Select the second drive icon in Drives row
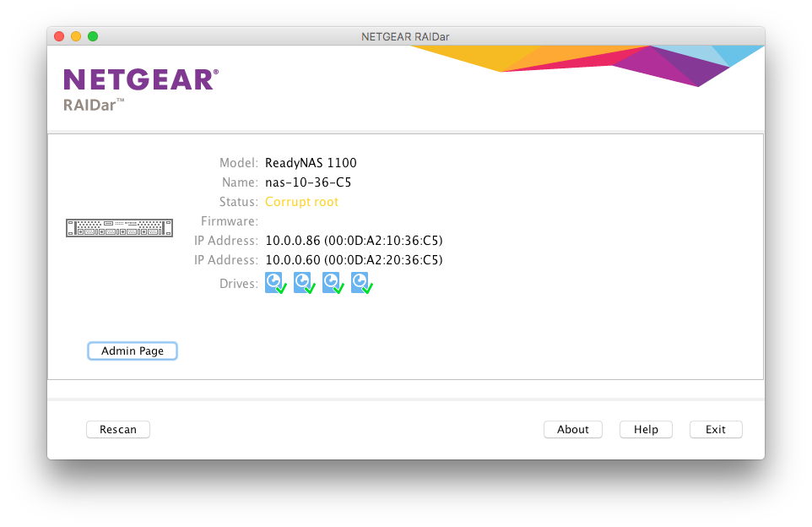 tap(304, 282)
